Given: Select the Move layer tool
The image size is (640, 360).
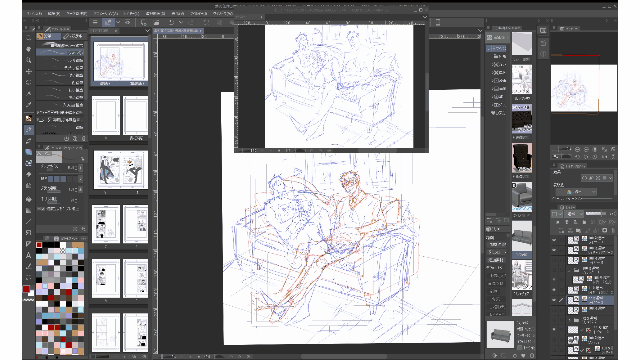Looking at the screenshot, I should point(29,71).
